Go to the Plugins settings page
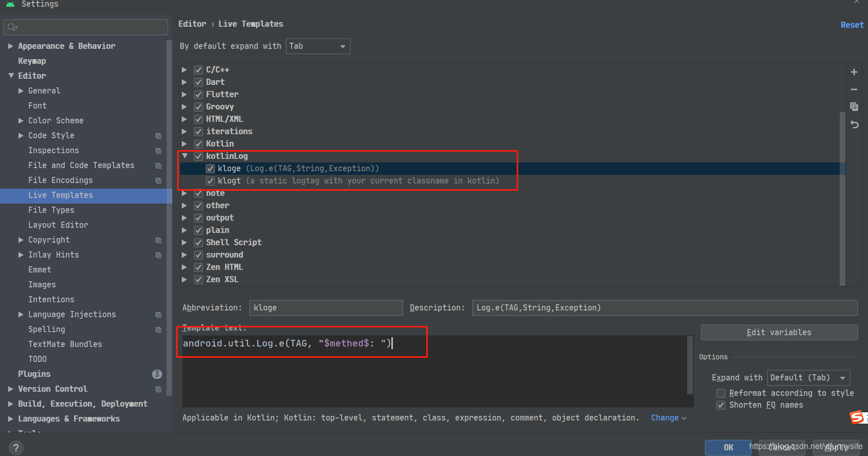 34,374
